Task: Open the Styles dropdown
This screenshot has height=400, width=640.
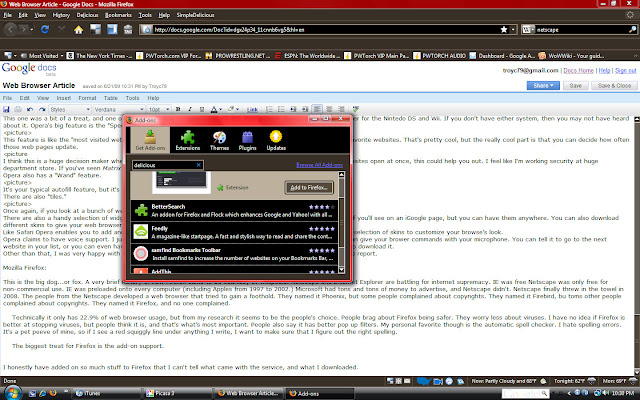Action: (x=70, y=109)
